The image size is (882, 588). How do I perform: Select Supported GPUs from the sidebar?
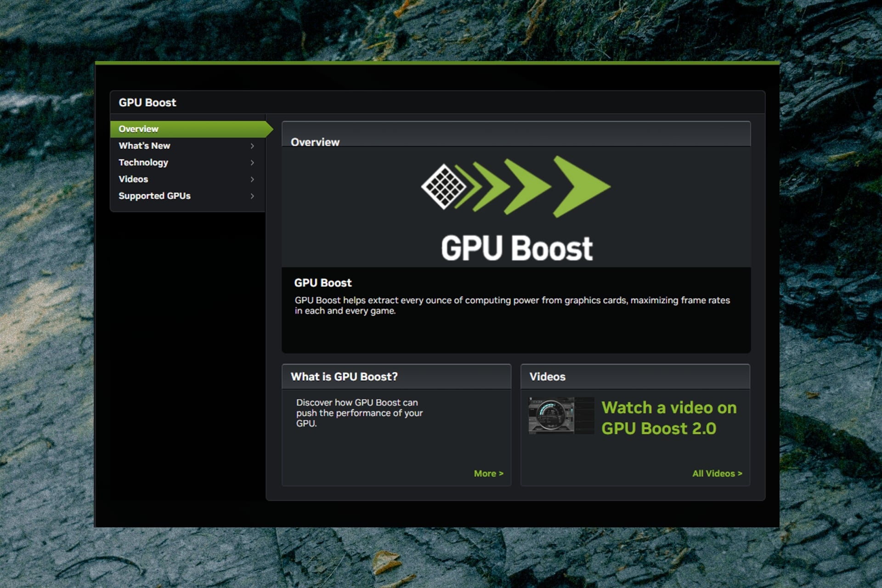(x=155, y=196)
